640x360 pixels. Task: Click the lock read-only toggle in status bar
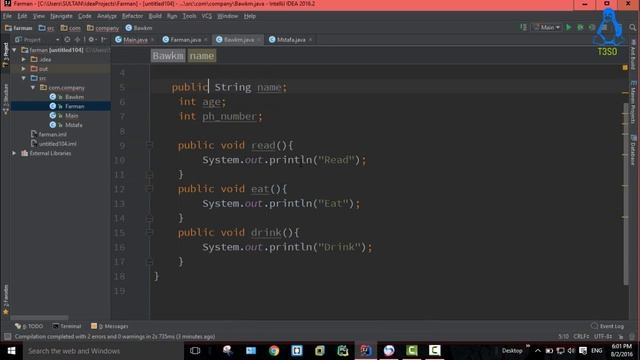[x=621, y=337]
